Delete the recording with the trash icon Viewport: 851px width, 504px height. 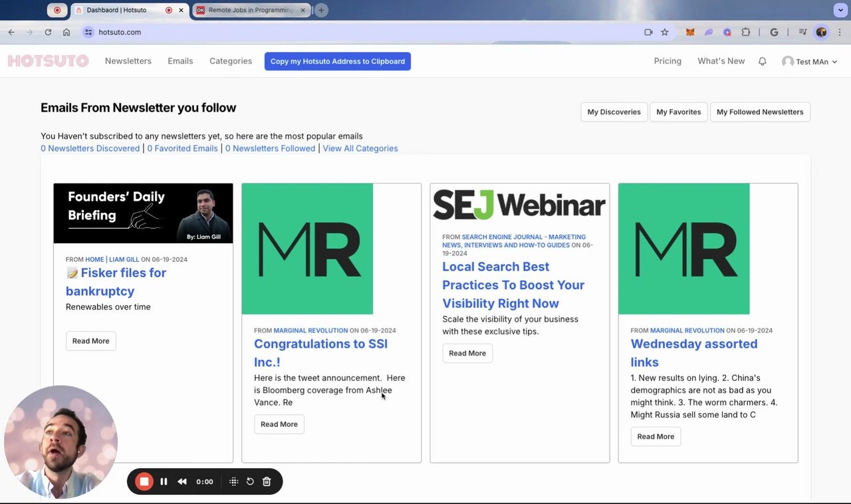pos(267,481)
